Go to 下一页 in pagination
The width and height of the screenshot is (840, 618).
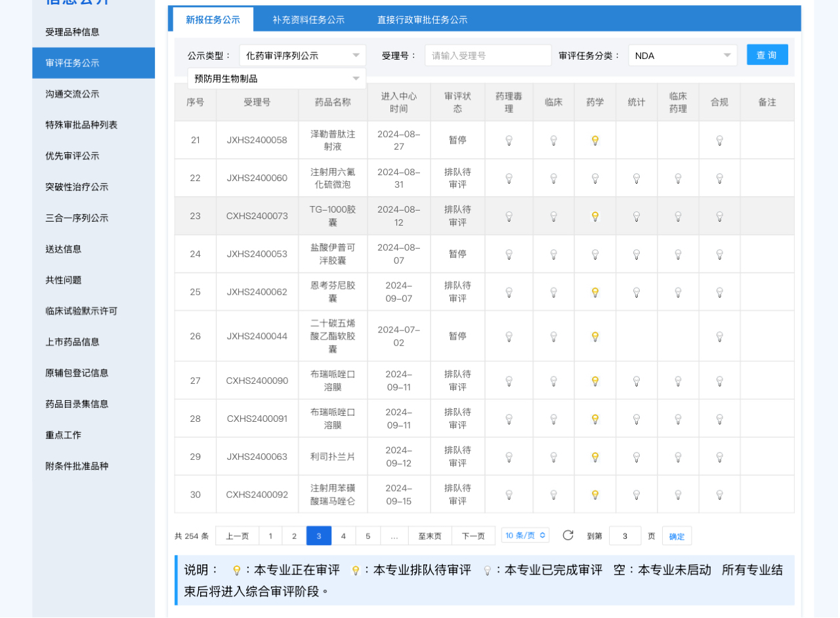pos(473,536)
